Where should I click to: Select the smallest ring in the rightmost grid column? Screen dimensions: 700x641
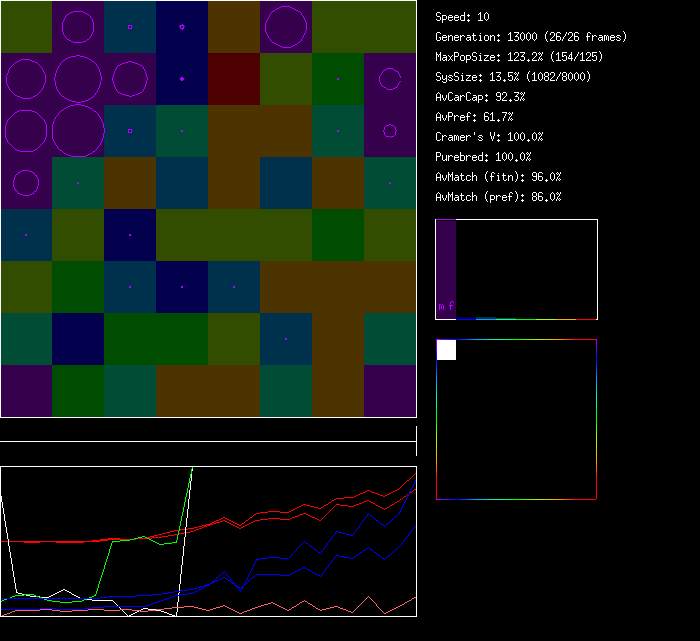390,131
